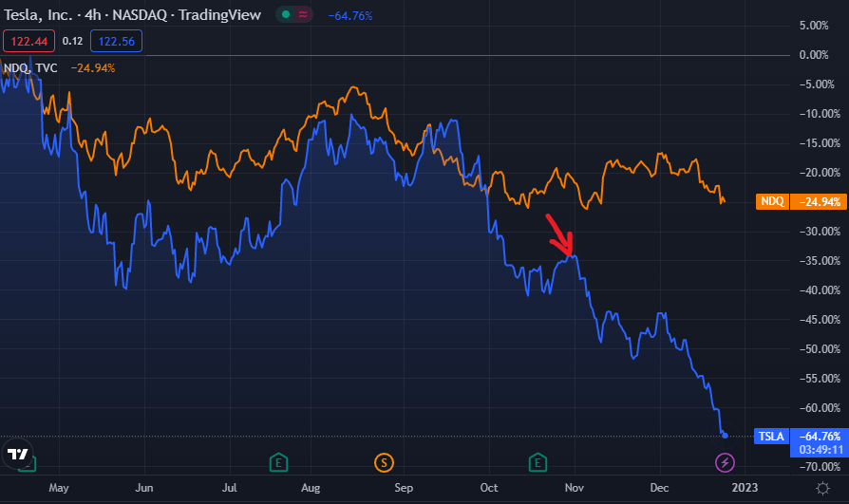Select the NDQ, TVC comparison legend

30,68
